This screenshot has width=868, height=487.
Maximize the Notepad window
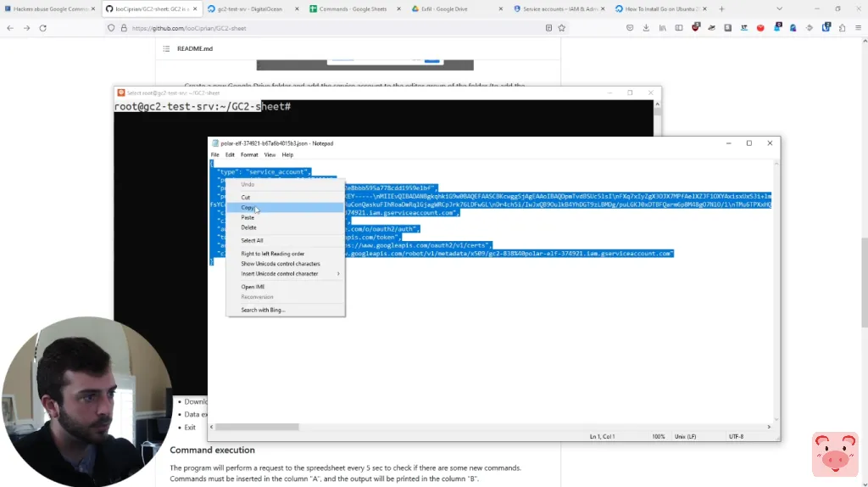749,143
